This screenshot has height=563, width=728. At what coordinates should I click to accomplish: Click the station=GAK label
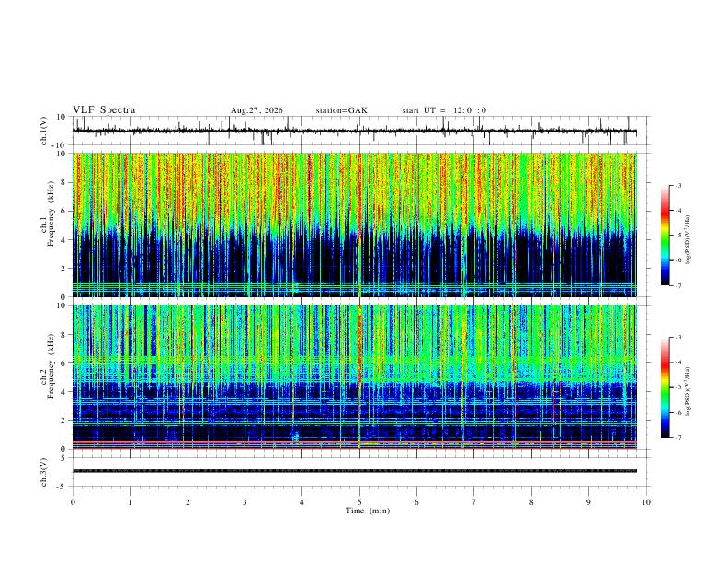(x=341, y=110)
